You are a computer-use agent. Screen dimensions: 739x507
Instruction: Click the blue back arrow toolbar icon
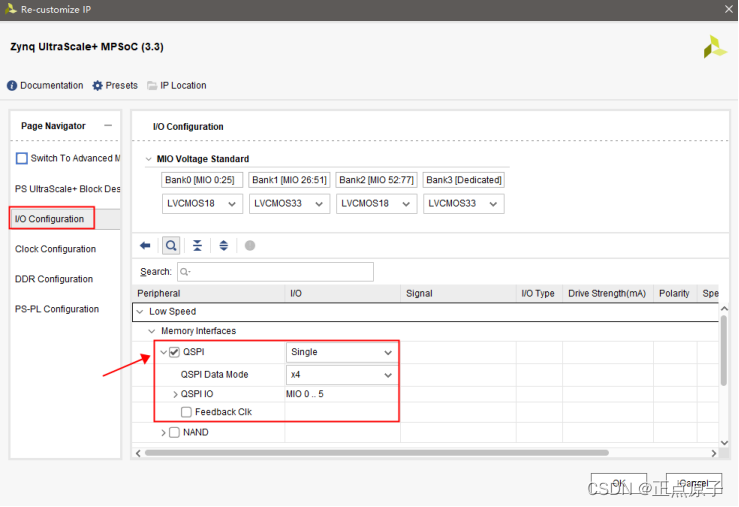pos(145,245)
